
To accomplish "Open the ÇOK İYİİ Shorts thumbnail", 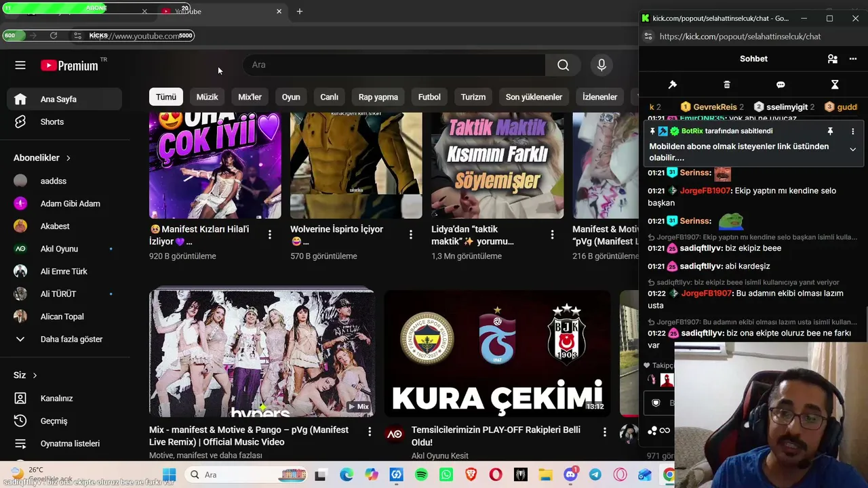I will coord(215,165).
